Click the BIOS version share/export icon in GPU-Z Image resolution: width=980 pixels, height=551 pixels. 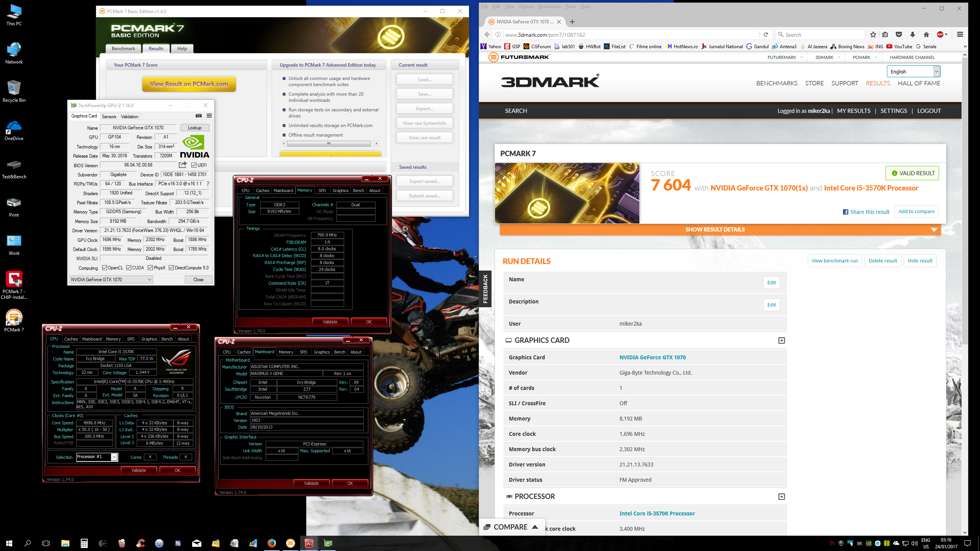point(183,165)
